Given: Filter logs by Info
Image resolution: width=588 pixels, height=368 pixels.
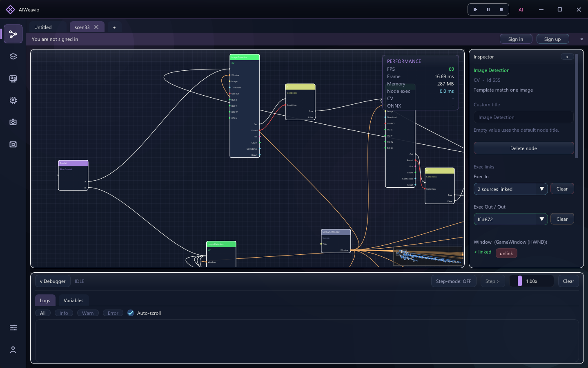Looking at the screenshot, I should tap(64, 313).
